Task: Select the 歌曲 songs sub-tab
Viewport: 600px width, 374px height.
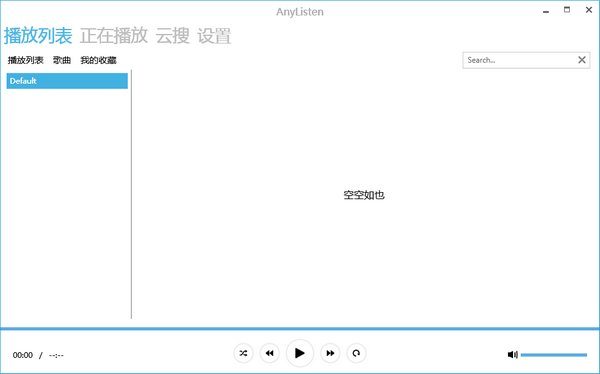Action: (62, 60)
